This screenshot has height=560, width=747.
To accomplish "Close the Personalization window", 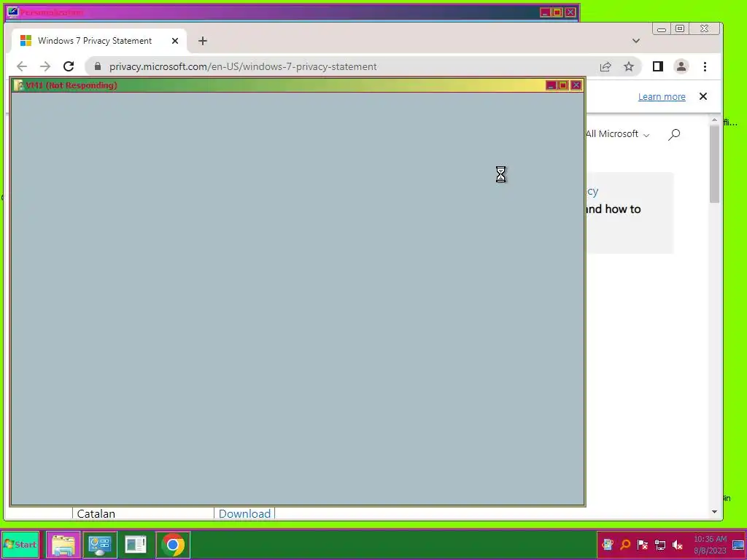I will [570, 12].
